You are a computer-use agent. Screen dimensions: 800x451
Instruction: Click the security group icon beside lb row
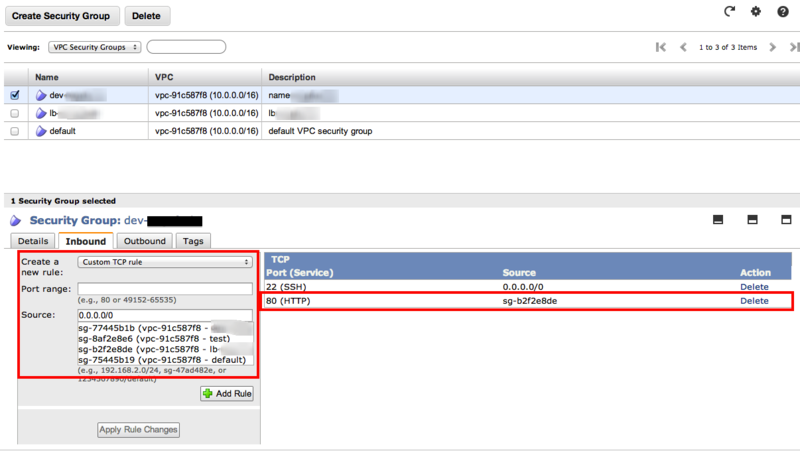tap(41, 113)
